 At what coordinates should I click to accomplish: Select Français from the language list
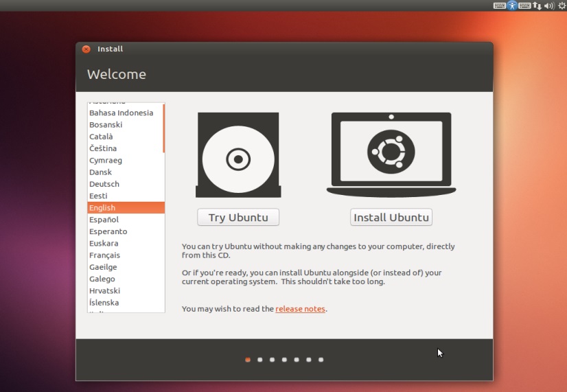(104, 255)
